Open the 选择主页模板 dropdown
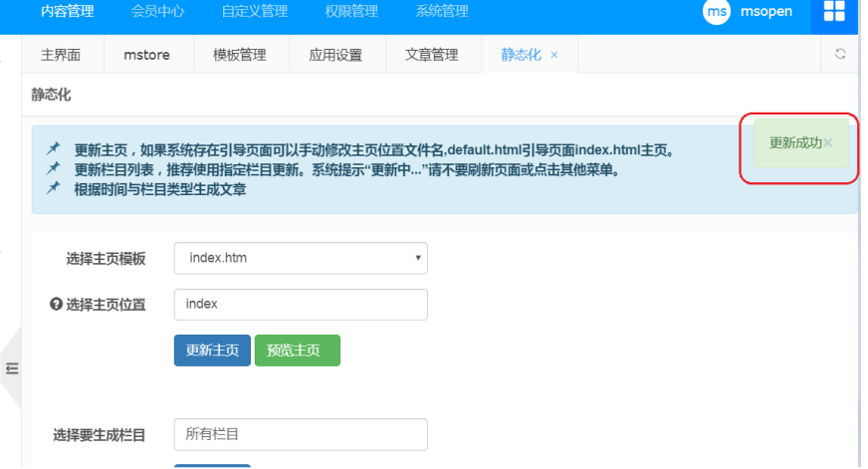This screenshot has width=868, height=469. click(x=301, y=258)
